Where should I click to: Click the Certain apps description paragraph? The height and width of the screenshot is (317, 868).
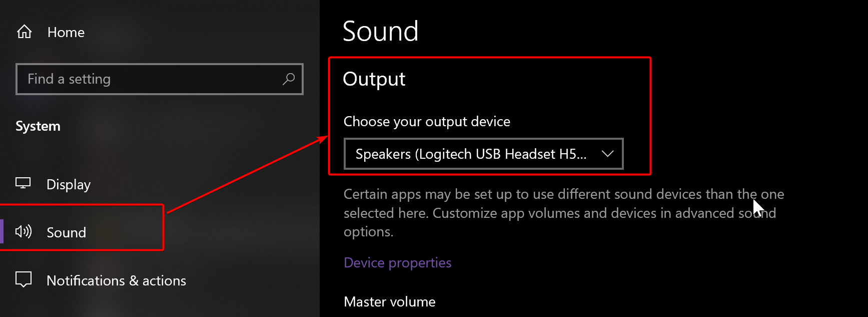coord(550,213)
